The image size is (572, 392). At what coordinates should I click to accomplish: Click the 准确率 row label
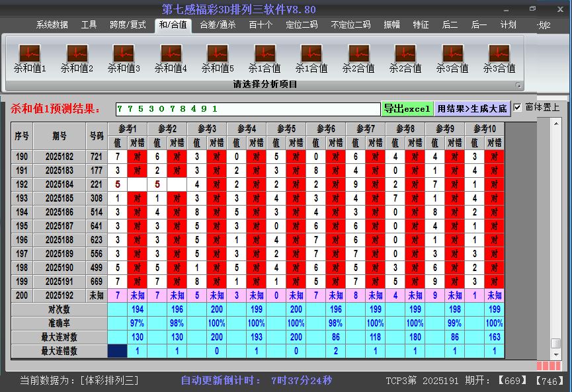(59, 323)
